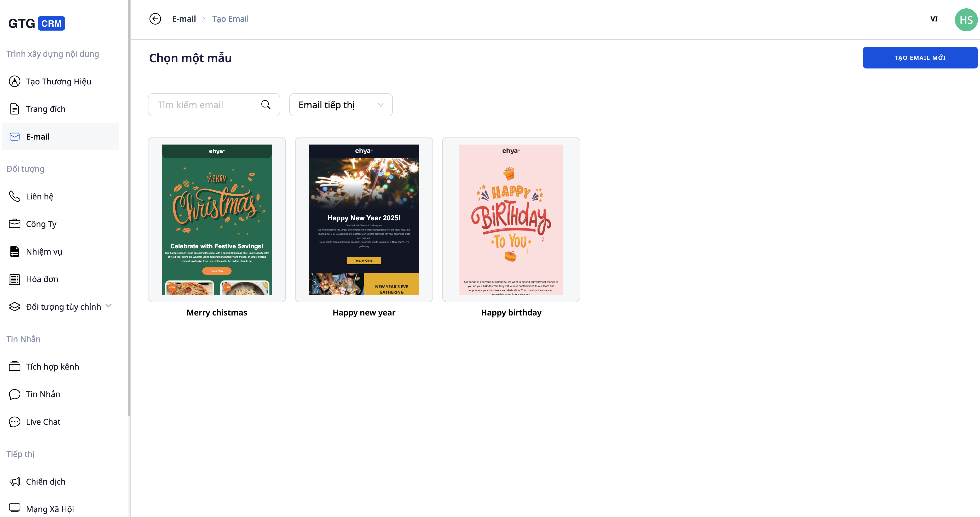Screen dimensions: 980x517
Task: Click the Live Chat bubble icon
Action: (x=14, y=422)
